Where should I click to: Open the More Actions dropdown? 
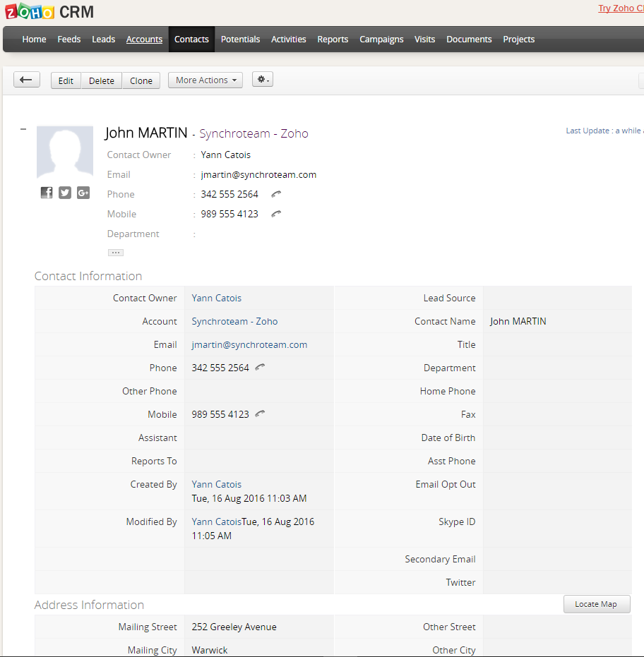click(x=205, y=80)
